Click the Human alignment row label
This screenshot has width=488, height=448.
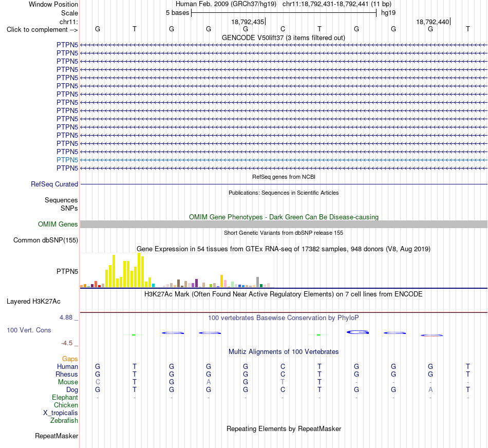(x=67, y=367)
